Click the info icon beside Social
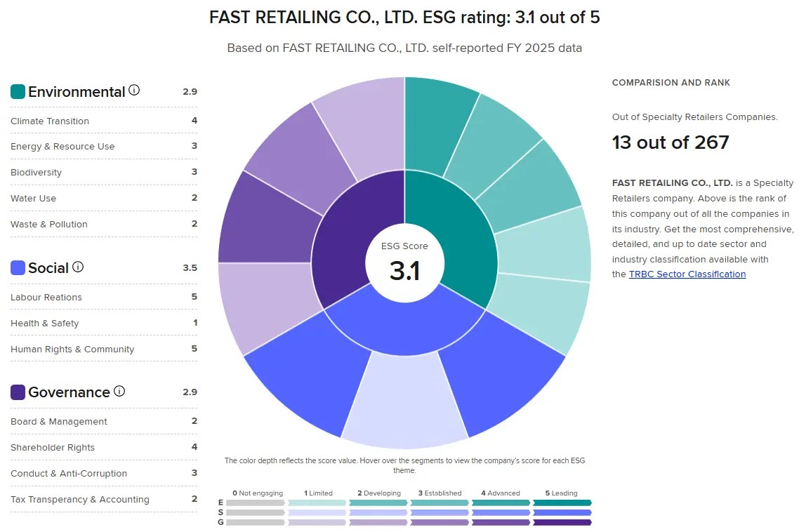The height and width of the screenshot is (532, 806). (78, 267)
